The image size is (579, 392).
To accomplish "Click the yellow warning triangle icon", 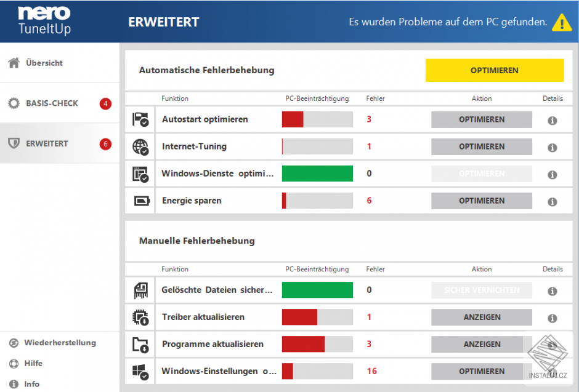I will [x=562, y=22].
